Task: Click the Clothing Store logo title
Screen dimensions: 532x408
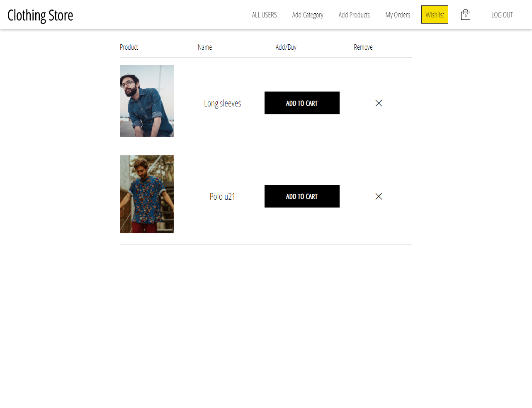Action: [x=40, y=15]
